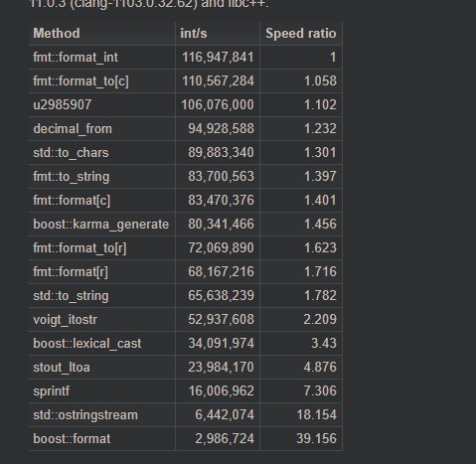This screenshot has width=476, height=464.
Task: Click the stout_ltoa method name
Action: [62, 368]
